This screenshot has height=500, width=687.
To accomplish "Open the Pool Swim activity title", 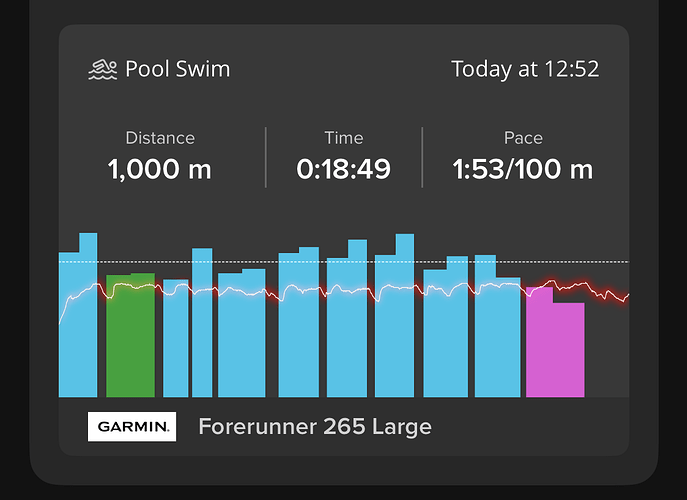I will tap(177, 69).
